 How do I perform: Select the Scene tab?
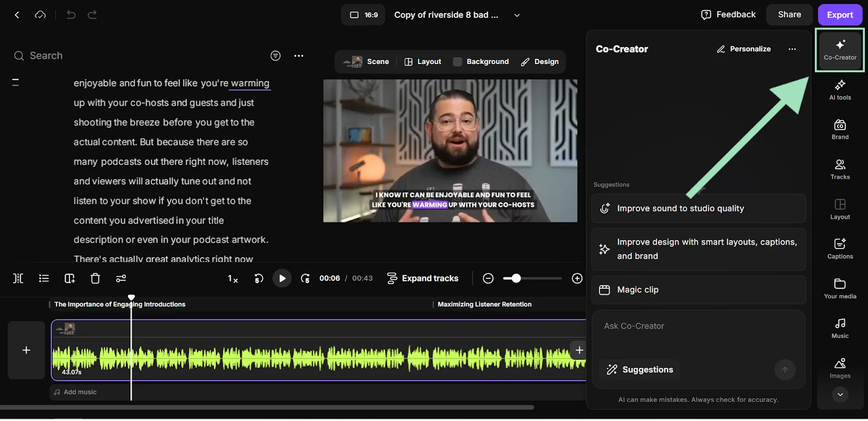point(366,62)
